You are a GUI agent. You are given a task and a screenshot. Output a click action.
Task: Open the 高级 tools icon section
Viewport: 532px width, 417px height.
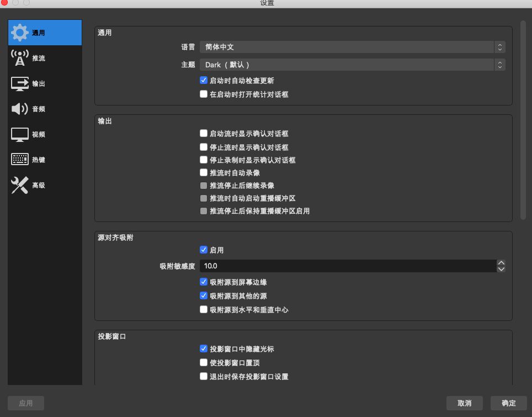point(20,185)
